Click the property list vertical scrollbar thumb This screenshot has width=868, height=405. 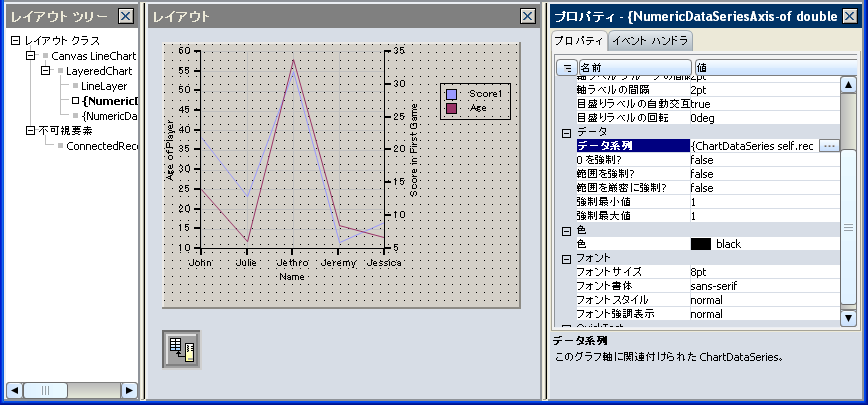tap(848, 228)
